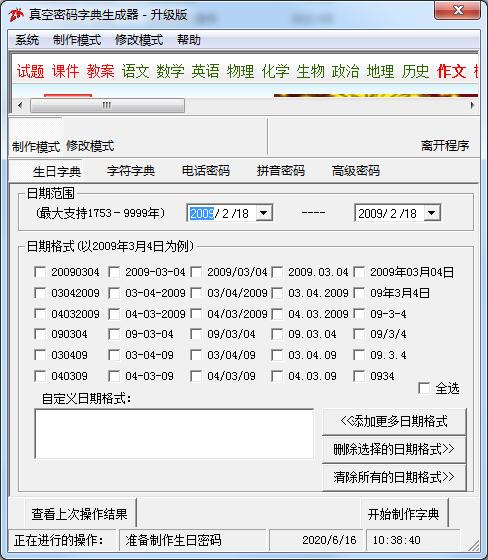Screen dimensions: 488x560
Task: Check the 09-3-4 format checkbox
Action: click(359, 314)
